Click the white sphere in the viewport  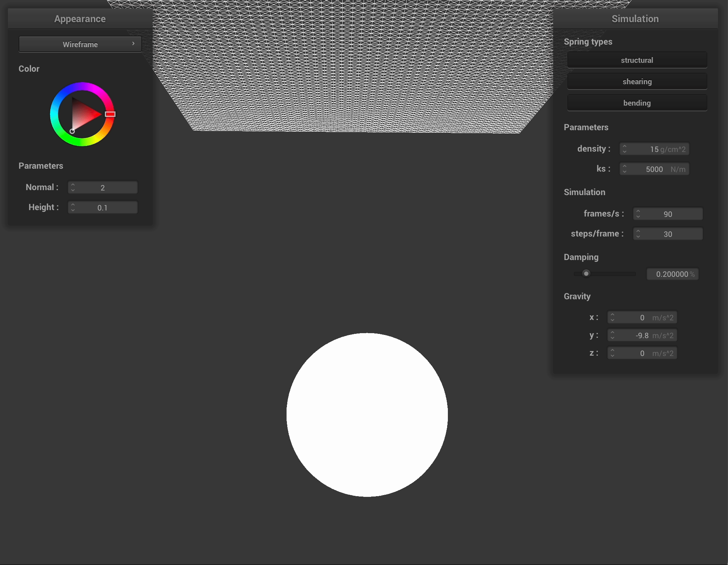point(367,414)
